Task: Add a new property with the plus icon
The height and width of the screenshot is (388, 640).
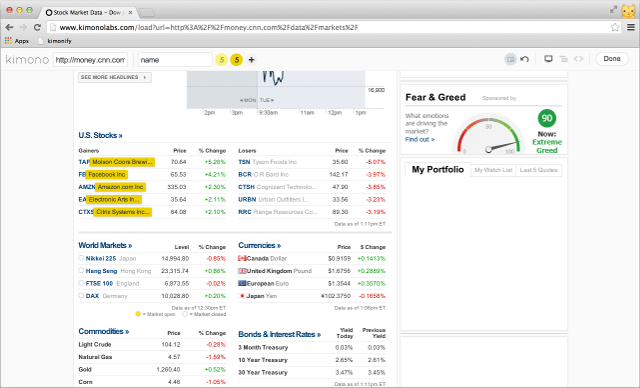Action: (251, 60)
